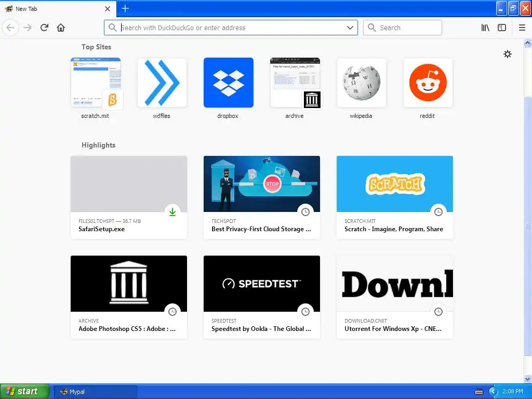532x399 pixels.
Task: Click into the Search box
Action: coord(403,28)
